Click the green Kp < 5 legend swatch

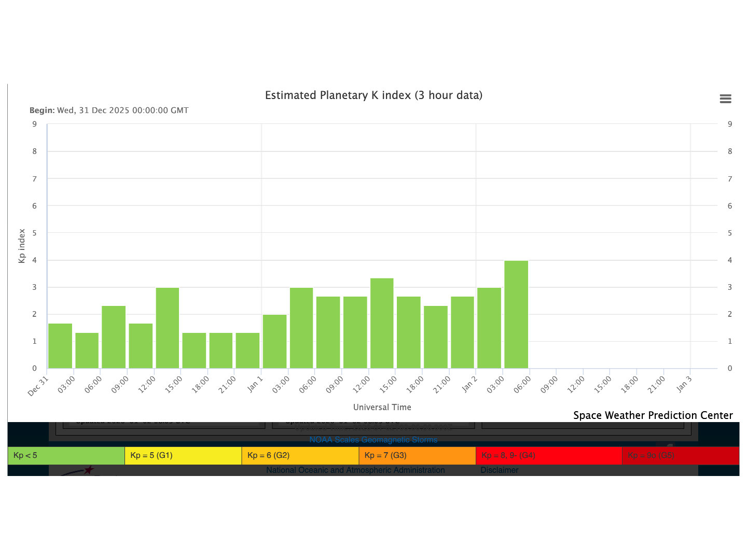pos(66,455)
